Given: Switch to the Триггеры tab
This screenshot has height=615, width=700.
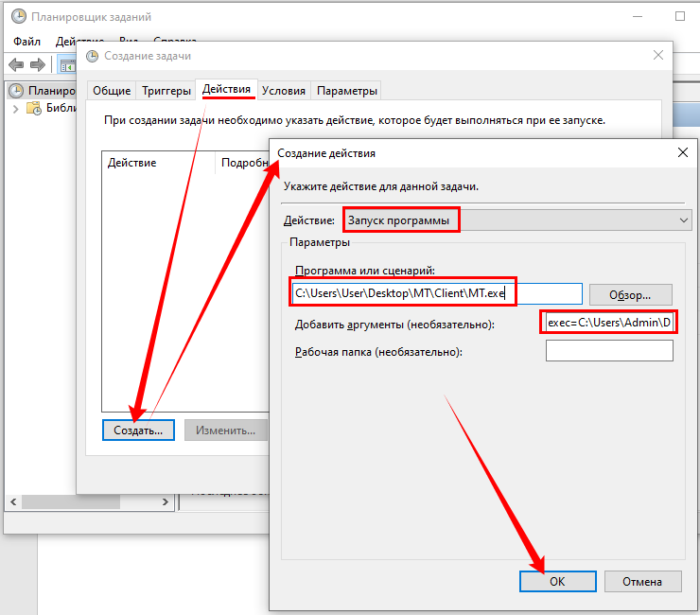Looking at the screenshot, I should [x=166, y=91].
